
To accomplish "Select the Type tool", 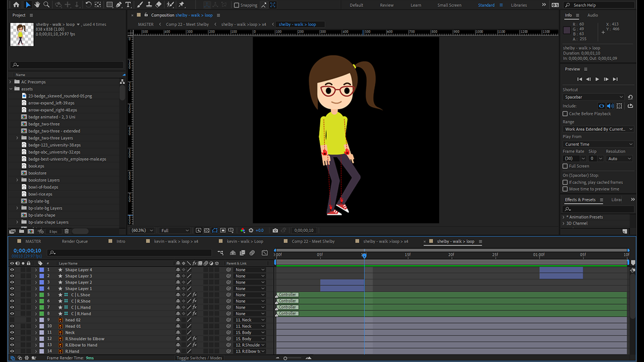I will (128, 5).
